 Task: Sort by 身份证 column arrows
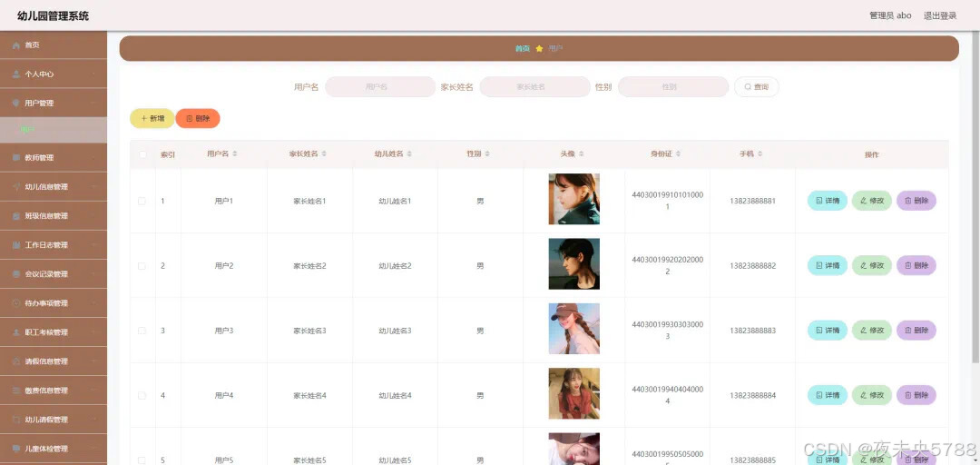pos(678,154)
